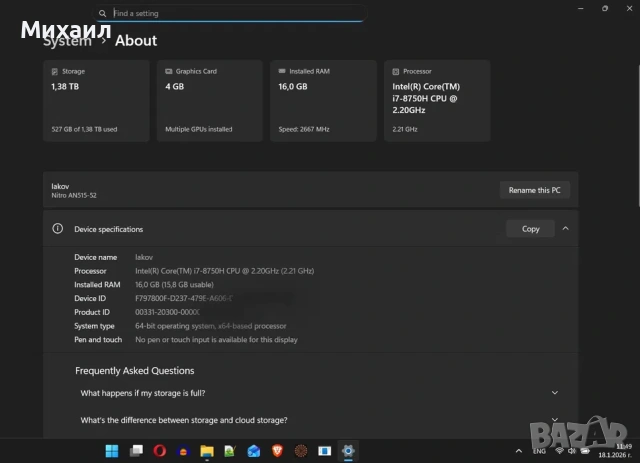Open the Storage info card
640x463 pixels.
pyautogui.click(x=96, y=100)
